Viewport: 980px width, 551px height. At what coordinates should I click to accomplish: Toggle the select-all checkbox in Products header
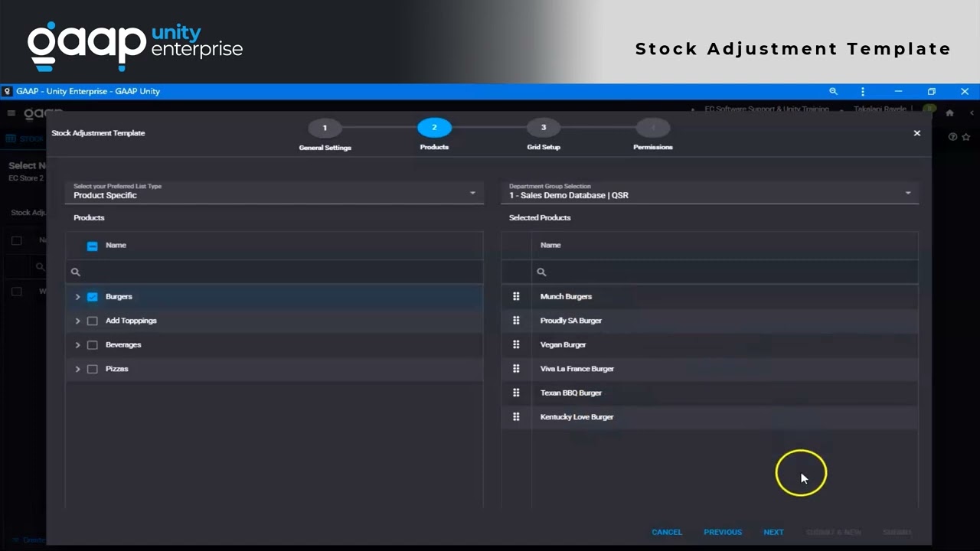click(93, 246)
